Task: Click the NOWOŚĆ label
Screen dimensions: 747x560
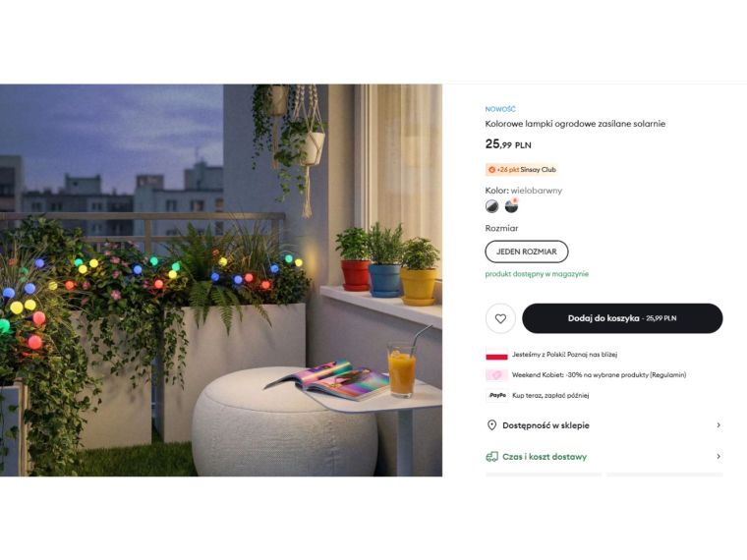Action: pyautogui.click(x=500, y=109)
